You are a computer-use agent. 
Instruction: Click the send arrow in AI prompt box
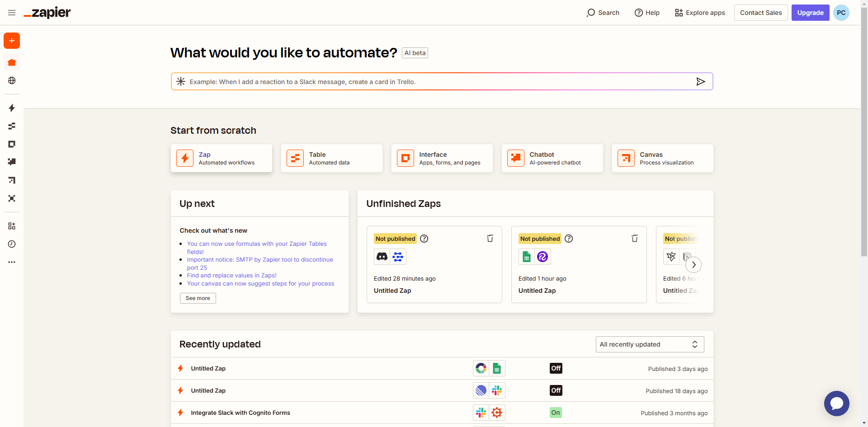(700, 82)
